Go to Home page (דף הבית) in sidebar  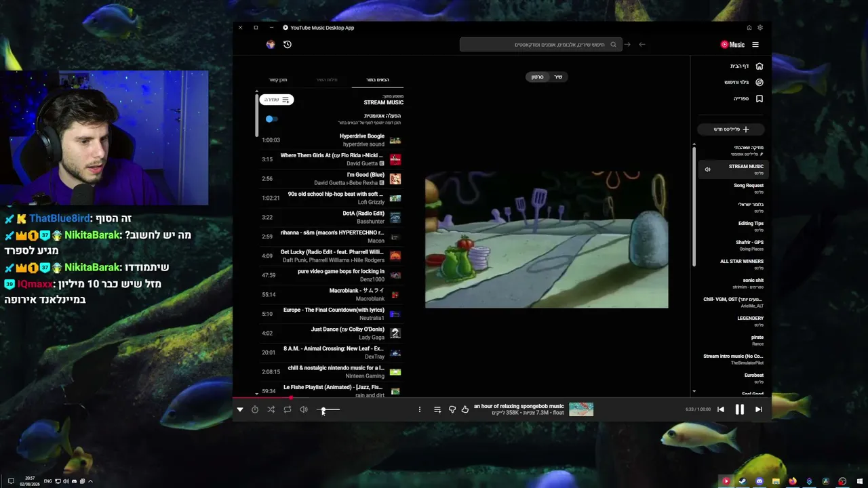(747, 66)
